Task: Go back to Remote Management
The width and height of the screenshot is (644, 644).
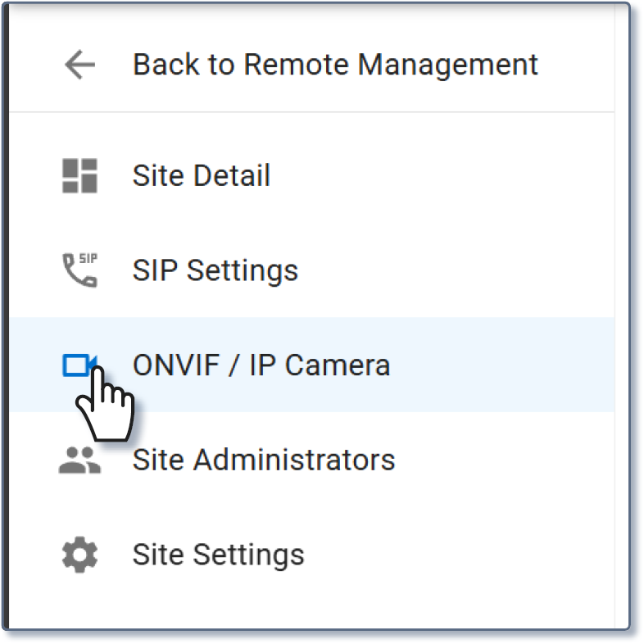Action: click(x=334, y=64)
